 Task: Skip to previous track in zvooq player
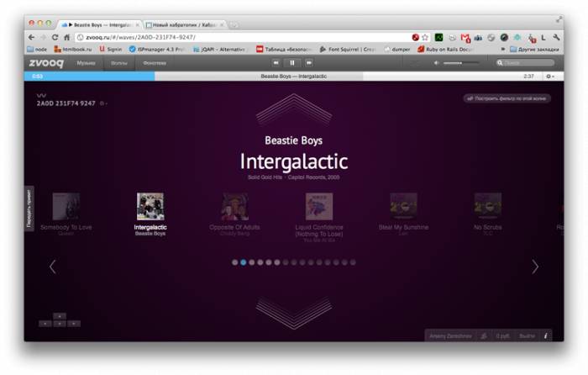pos(276,63)
